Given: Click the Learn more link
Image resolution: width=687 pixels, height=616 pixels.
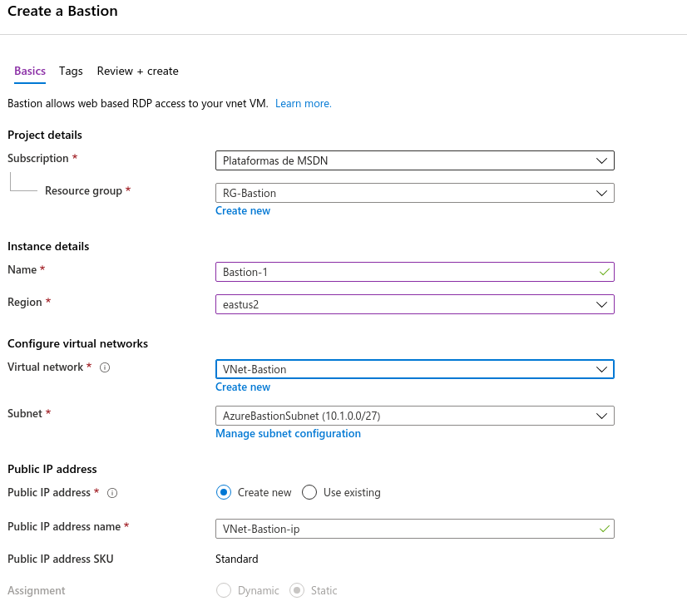Looking at the screenshot, I should 303,103.
